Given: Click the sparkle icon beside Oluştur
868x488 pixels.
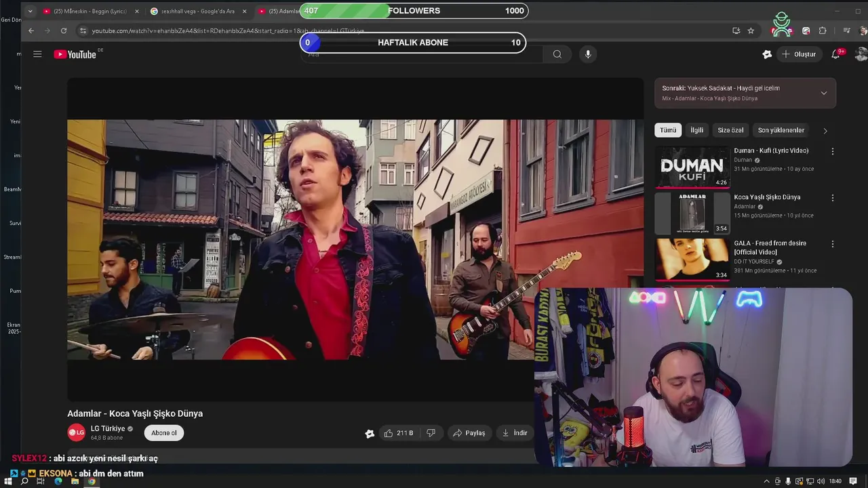Looking at the screenshot, I should (767, 54).
